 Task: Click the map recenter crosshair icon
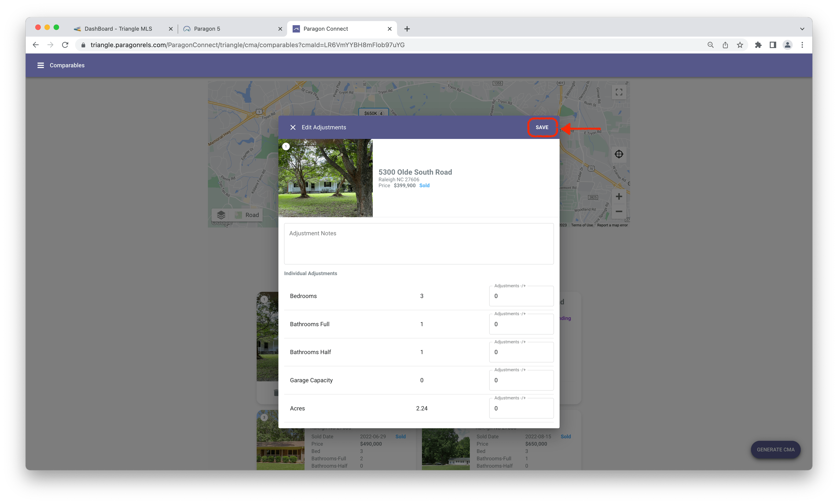coord(619,154)
